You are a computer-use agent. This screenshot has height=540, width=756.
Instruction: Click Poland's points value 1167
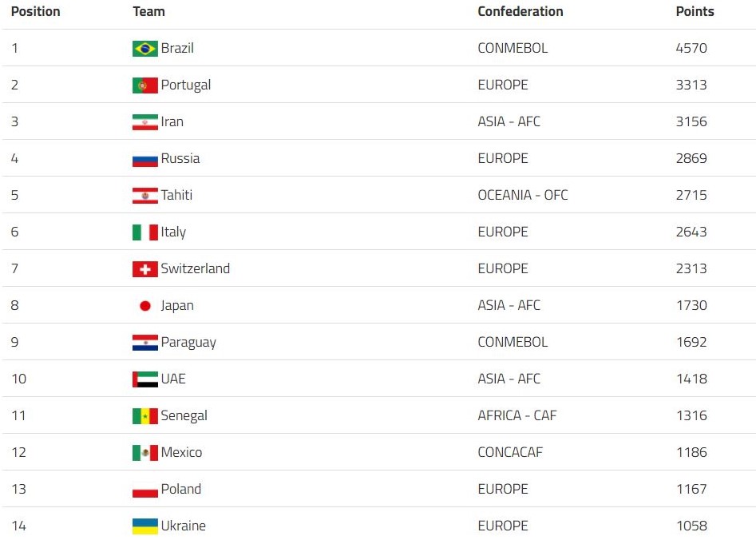point(692,489)
